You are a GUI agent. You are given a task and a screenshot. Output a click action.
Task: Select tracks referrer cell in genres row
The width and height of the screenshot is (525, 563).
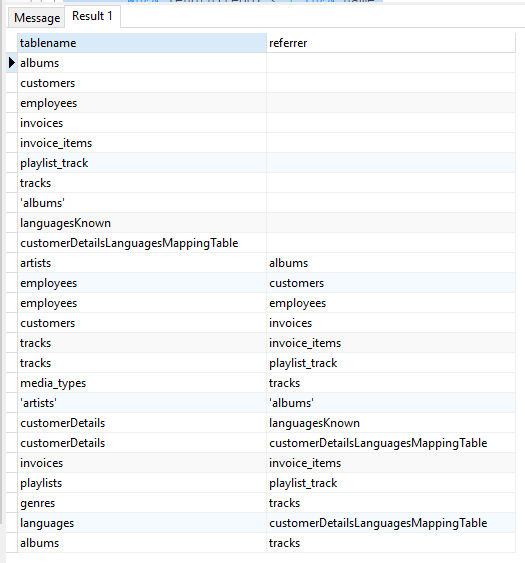(x=391, y=503)
